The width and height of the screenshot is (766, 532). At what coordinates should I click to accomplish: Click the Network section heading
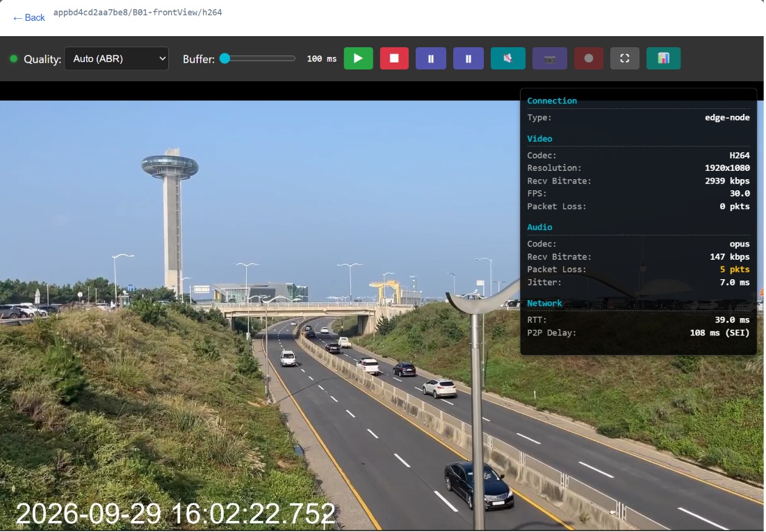coord(545,303)
